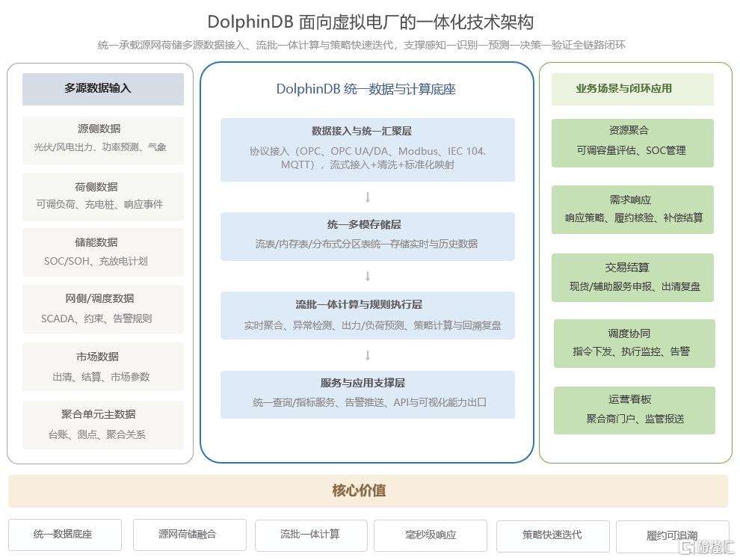Screen dimensions: 740x560
Task: Open the "聚合单元主数据" card
Action: point(103,425)
